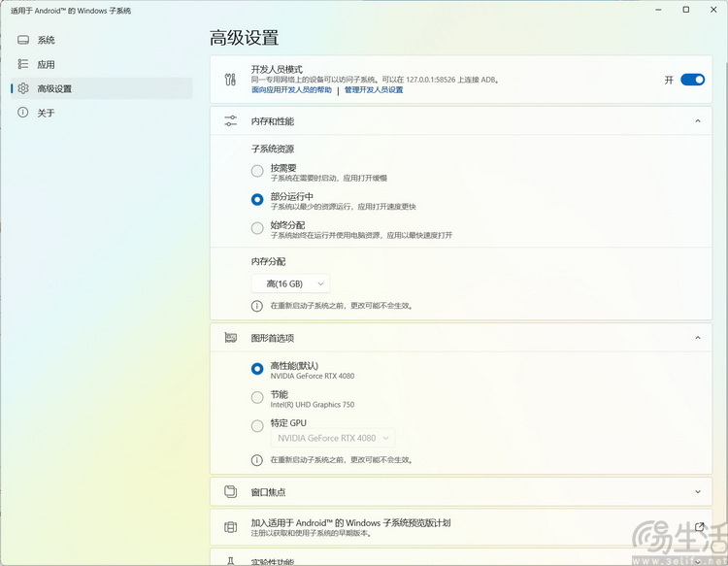This screenshot has height=566, width=728.
Task: Select the 始终分配 radio option
Action: (257, 228)
